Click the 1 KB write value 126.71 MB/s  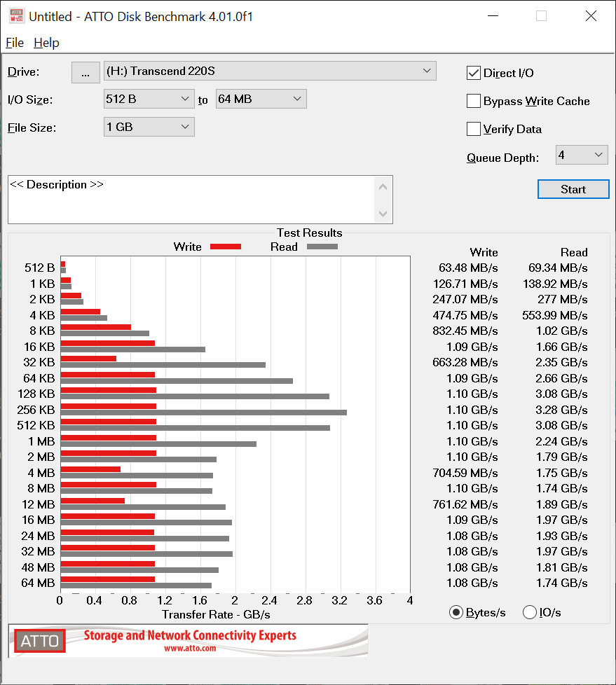point(465,284)
